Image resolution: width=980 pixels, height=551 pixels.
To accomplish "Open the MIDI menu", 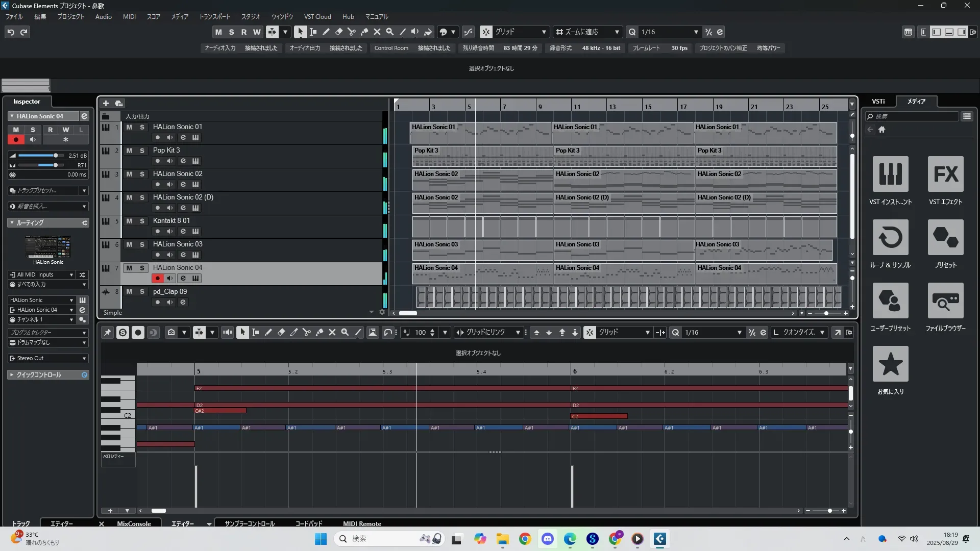I will click(x=129, y=17).
